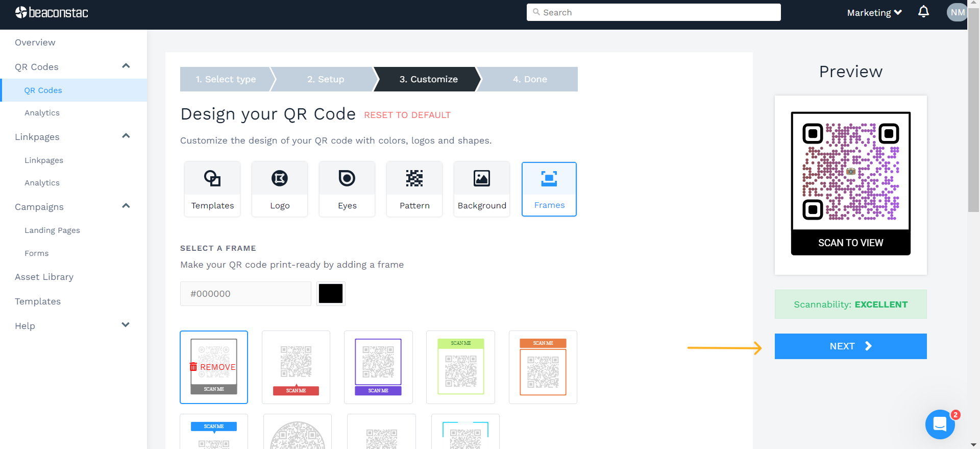Select the purple bordered frame thumbnail
The height and width of the screenshot is (449, 980).
(378, 367)
